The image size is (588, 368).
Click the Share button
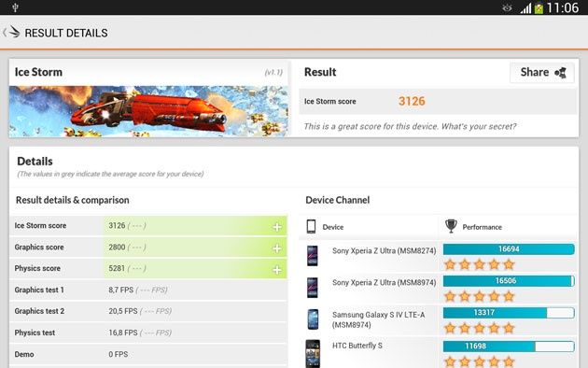(542, 73)
